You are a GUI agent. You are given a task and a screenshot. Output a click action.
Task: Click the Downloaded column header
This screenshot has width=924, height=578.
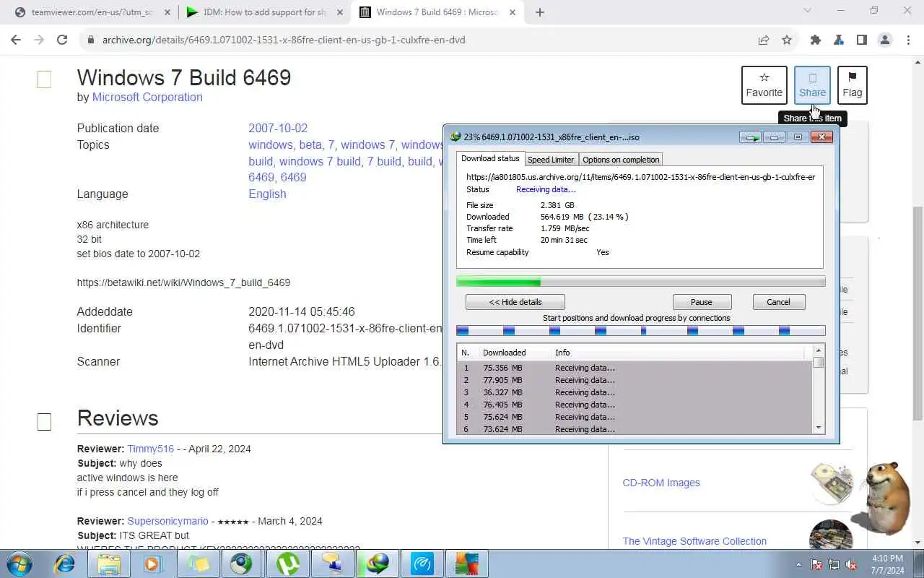coord(504,353)
